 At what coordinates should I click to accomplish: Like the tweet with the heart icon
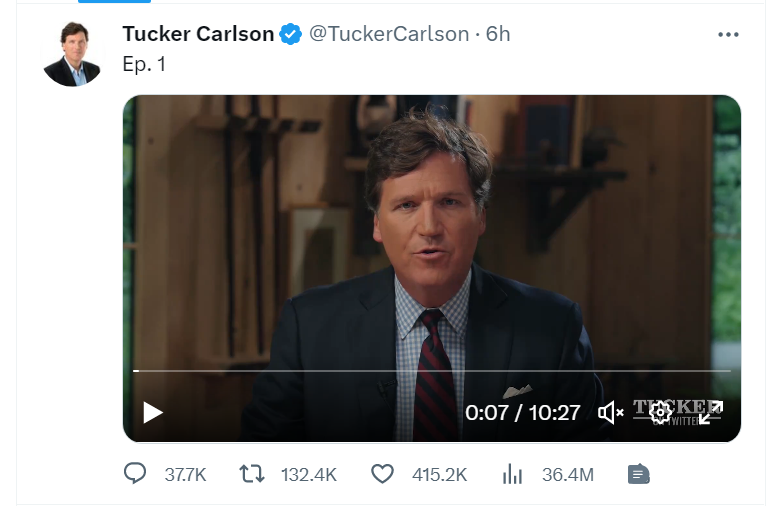(x=382, y=474)
